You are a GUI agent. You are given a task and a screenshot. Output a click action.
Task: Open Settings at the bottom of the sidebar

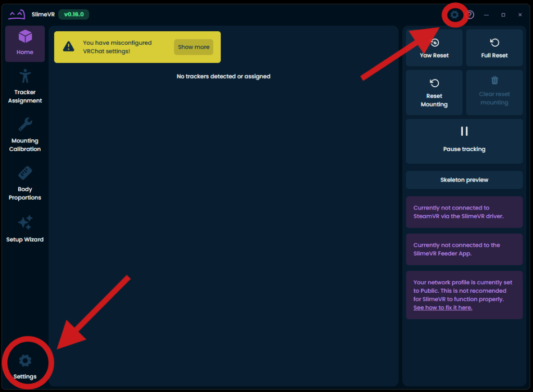(25, 367)
